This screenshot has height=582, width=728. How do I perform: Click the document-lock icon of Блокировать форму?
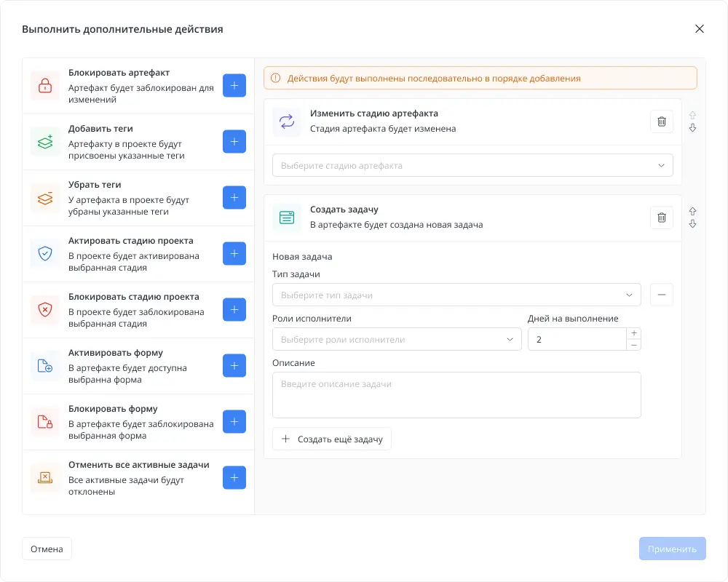coord(45,422)
